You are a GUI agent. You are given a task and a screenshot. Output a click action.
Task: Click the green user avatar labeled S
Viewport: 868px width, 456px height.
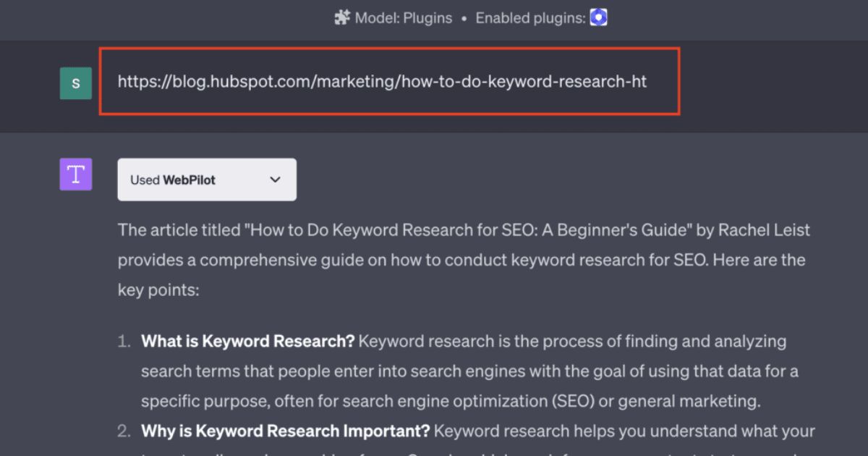coord(76,83)
